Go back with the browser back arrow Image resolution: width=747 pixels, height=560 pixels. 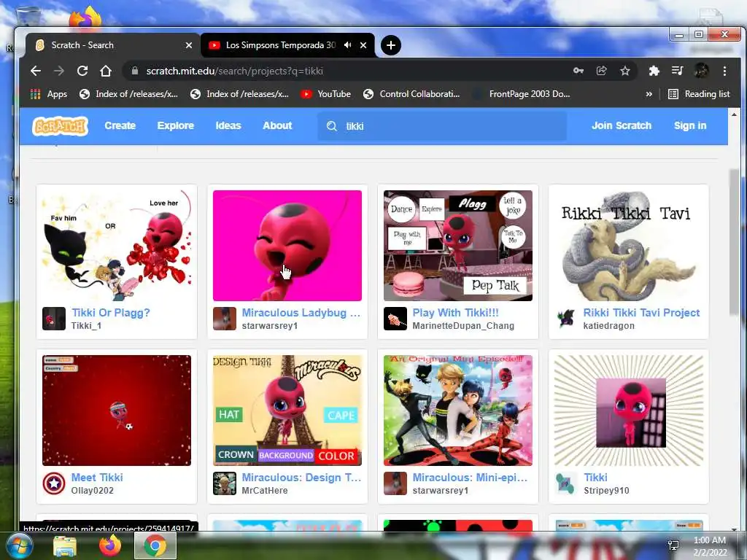pos(36,71)
